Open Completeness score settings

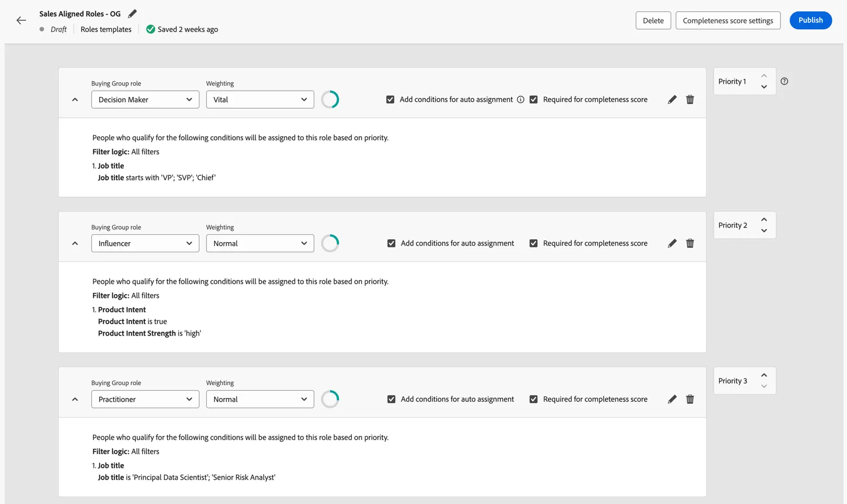(x=728, y=20)
